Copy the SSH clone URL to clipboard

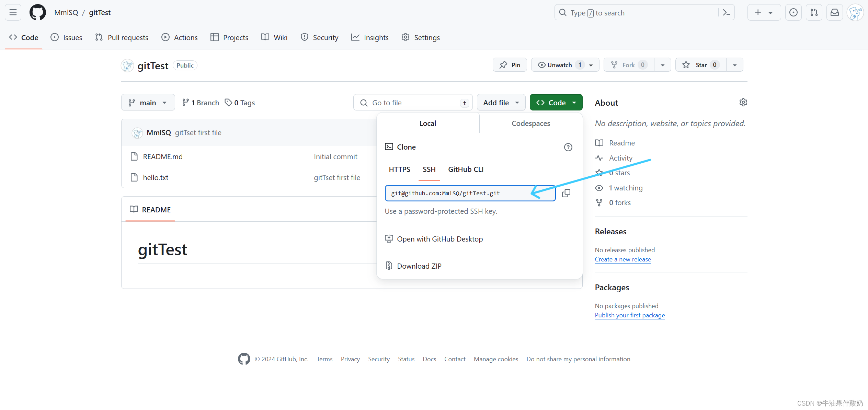pos(566,193)
